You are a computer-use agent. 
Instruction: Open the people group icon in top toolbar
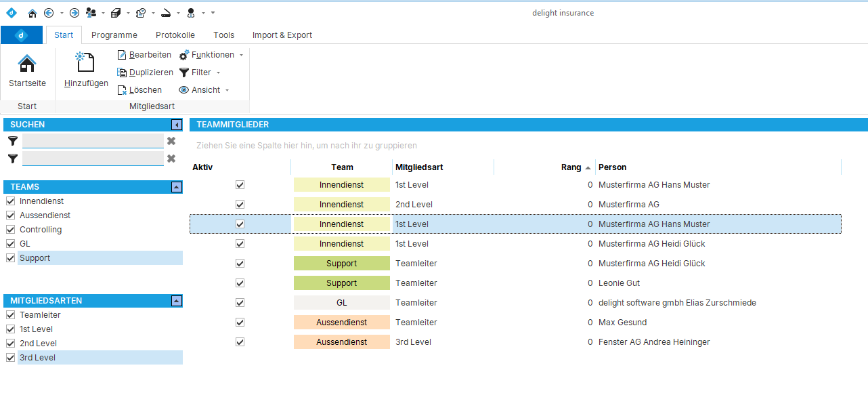pyautogui.click(x=91, y=13)
